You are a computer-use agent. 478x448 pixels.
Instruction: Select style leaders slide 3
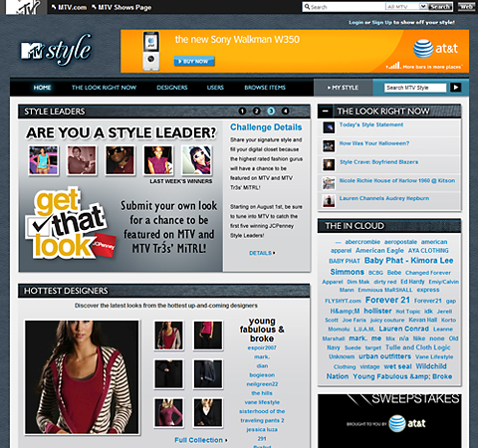(271, 112)
